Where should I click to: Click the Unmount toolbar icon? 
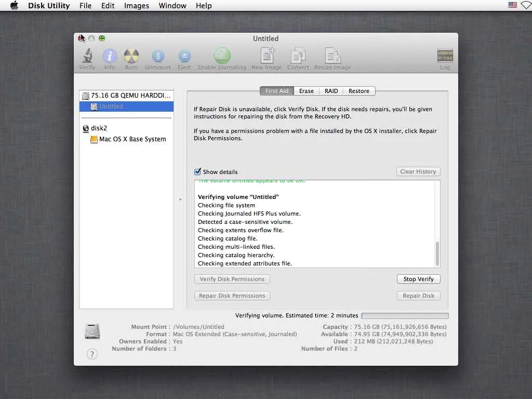click(158, 56)
